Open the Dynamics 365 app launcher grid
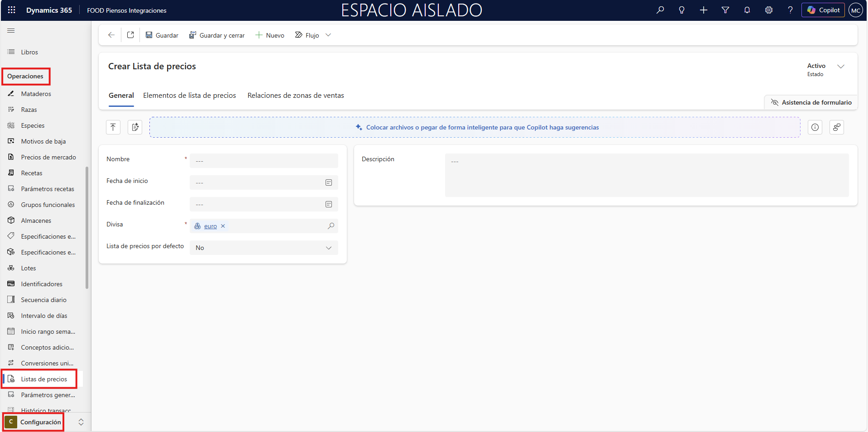 tap(12, 10)
